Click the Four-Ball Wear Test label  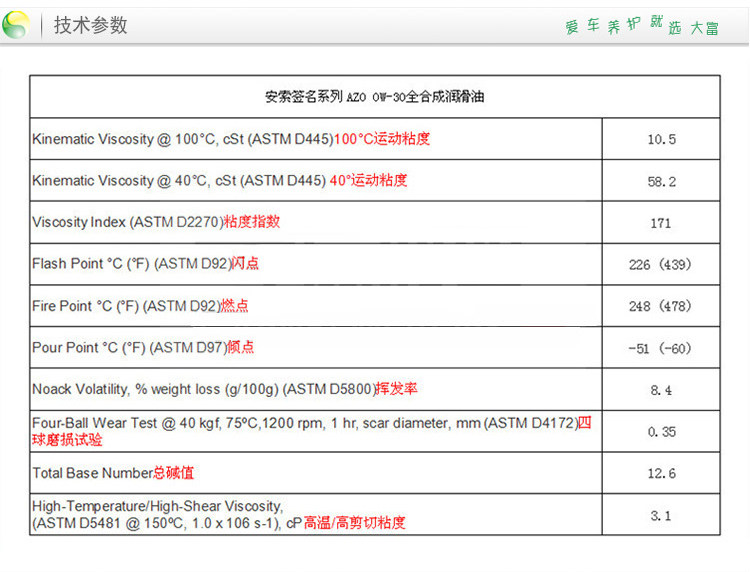pyautogui.click(x=312, y=431)
